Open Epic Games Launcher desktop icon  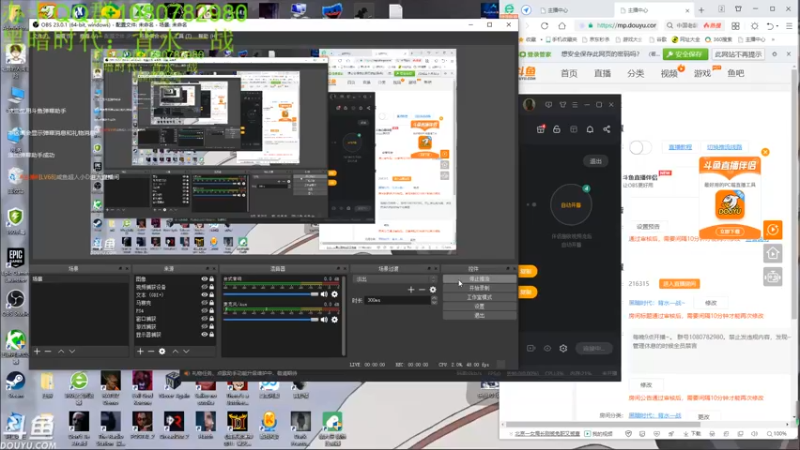pyautogui.click(x=15, y=264)
